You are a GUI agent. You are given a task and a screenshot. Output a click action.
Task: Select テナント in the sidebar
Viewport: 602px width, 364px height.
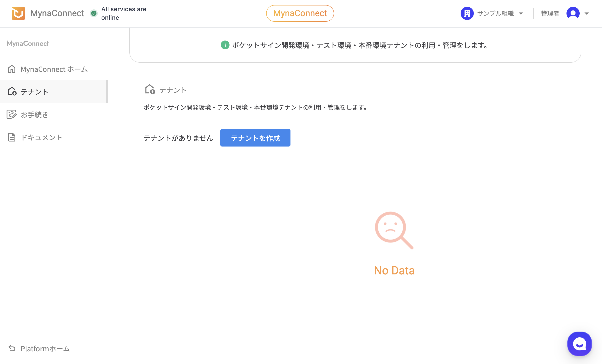coord(54,92)
